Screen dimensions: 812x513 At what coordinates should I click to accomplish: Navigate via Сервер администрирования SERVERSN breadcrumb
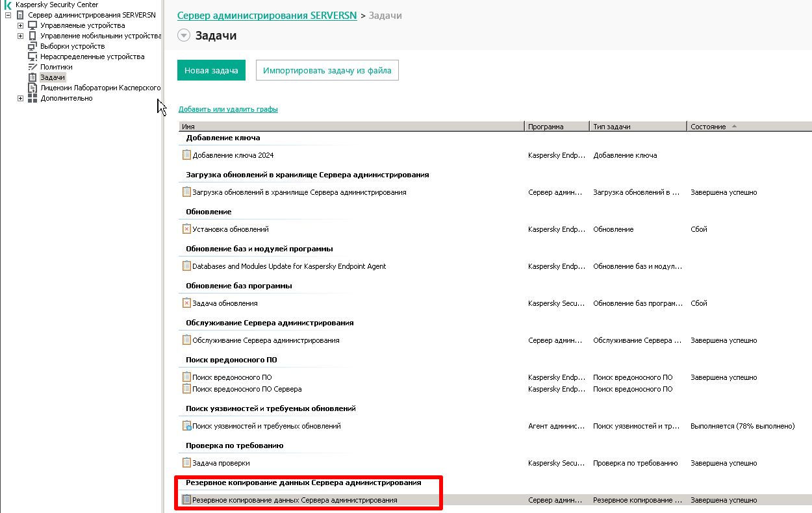267,15
